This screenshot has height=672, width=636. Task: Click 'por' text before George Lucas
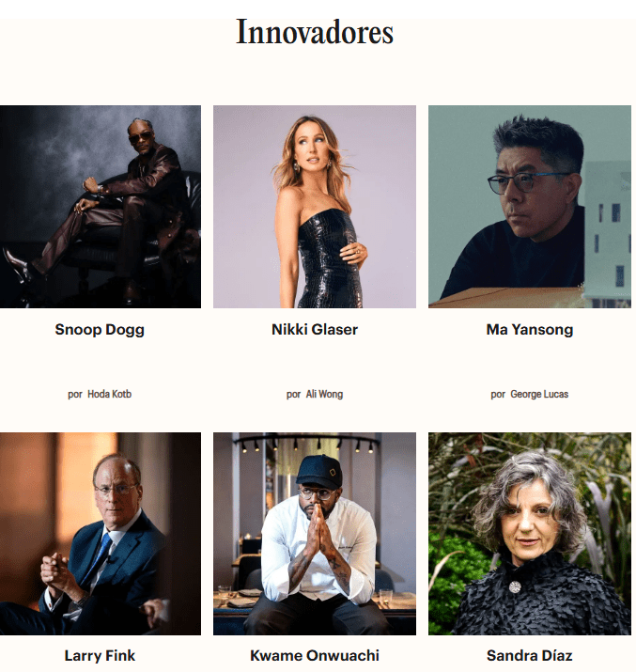[x=498, y=395]
